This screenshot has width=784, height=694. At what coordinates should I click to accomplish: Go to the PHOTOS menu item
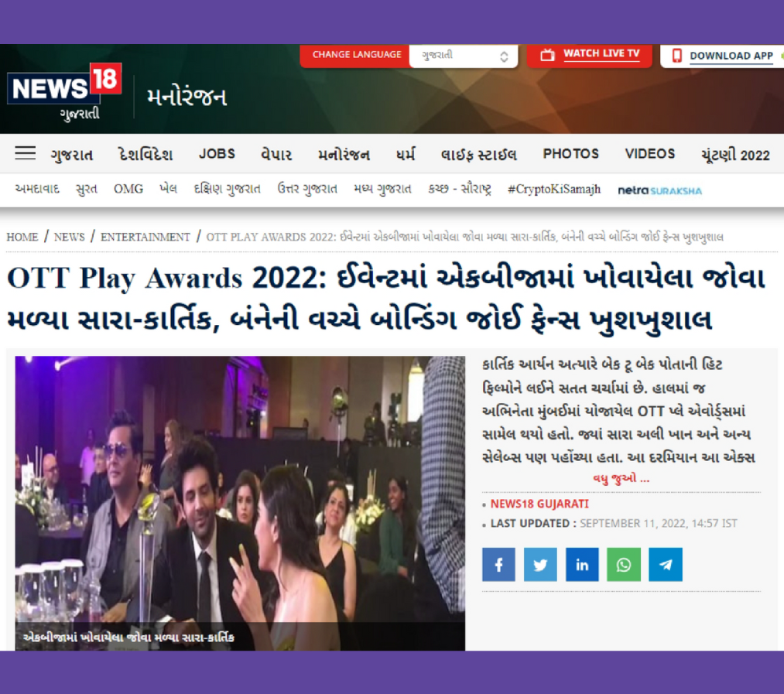(x=571, y=153)
